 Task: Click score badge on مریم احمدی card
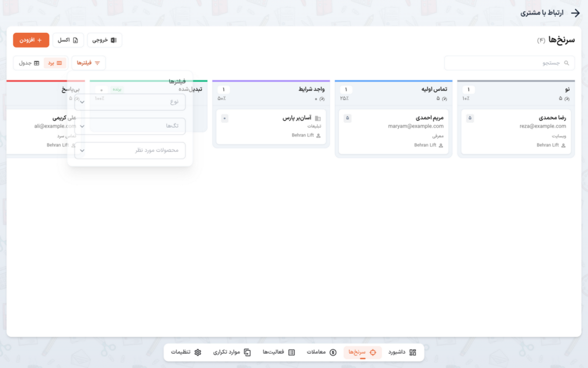347,118
